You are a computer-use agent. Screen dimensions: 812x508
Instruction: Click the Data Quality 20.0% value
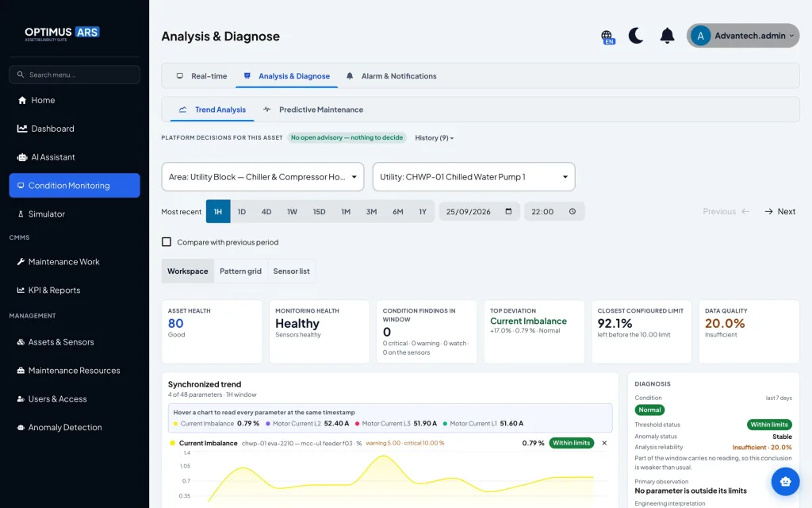[725, 324]
